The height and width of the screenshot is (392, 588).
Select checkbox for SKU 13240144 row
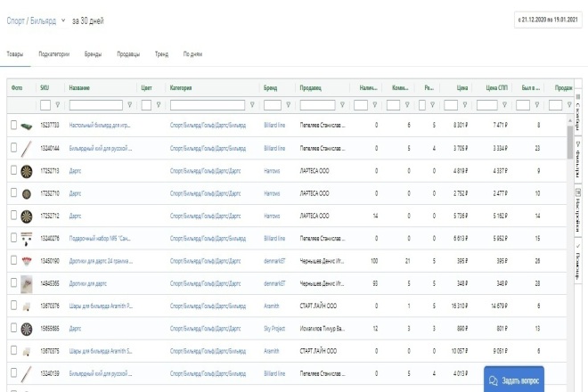click(13, 148)
